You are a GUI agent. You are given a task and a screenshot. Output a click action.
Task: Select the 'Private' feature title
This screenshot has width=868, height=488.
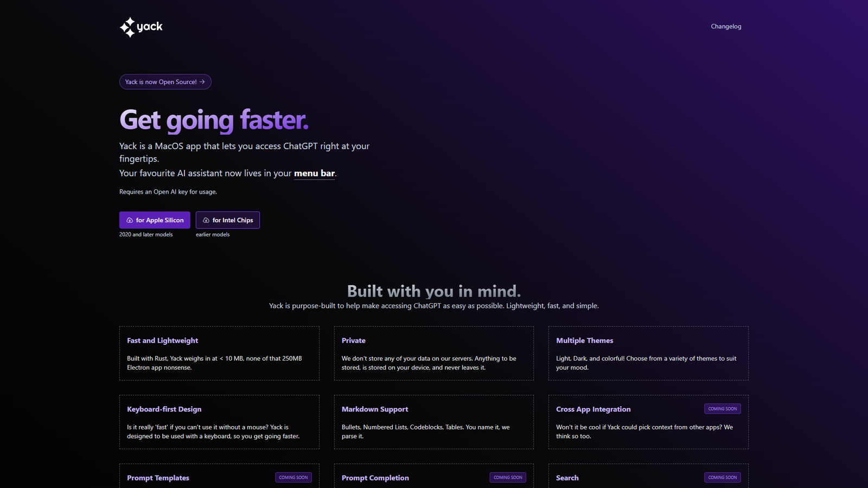click(354, 341)
